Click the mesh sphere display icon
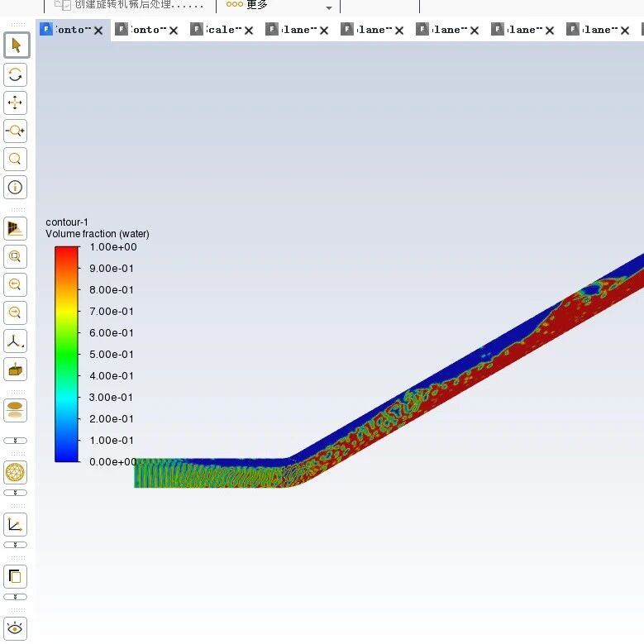Viewport: 644px width, 644px height. 15,472
